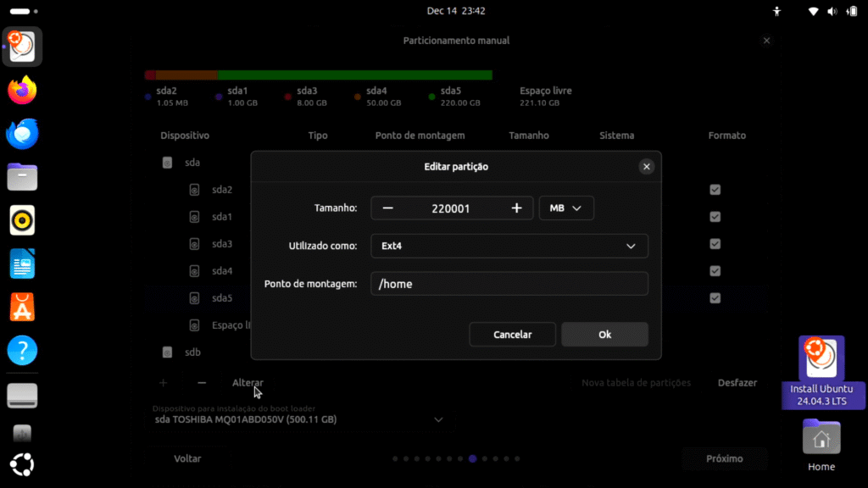This screenshot has width=868, height=488.
Task: Open the Files manager in the dock
Action: click(23, 178)
